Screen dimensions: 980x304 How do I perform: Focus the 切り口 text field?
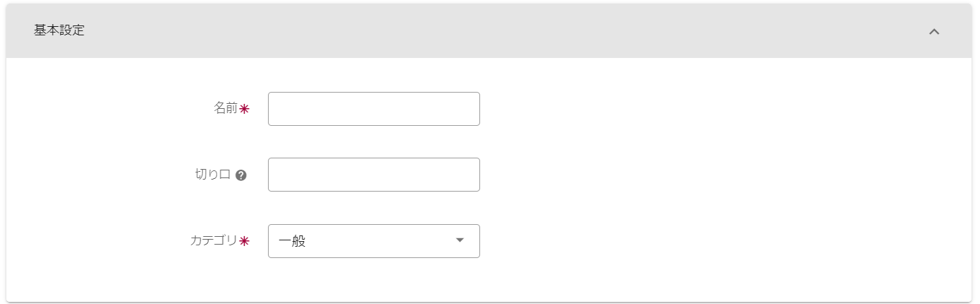[373, 175]
